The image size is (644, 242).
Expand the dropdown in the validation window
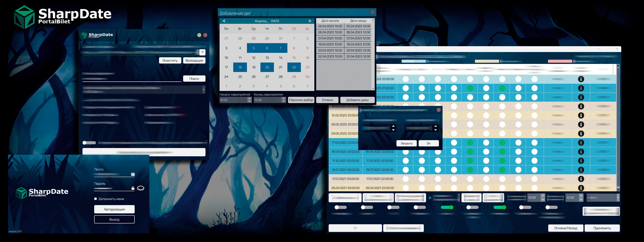(203, 89)
